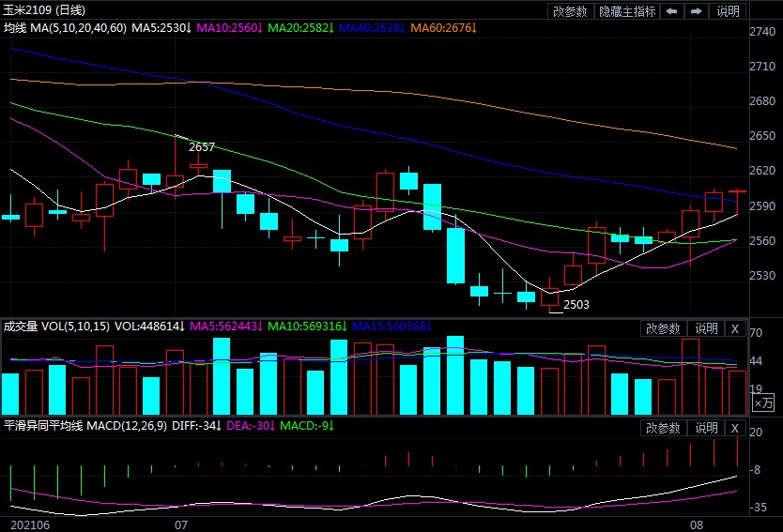Open 改参数 for the main MA chart
Image resolution: width=783 pixels, height=532 pixels.
(x=570, y=11)
